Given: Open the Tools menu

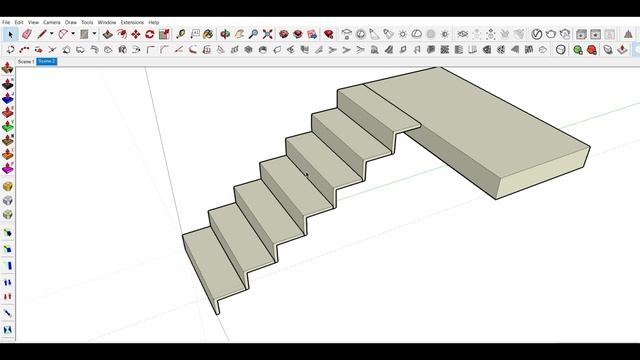Looking at the screenshot, I should [87, 22].
